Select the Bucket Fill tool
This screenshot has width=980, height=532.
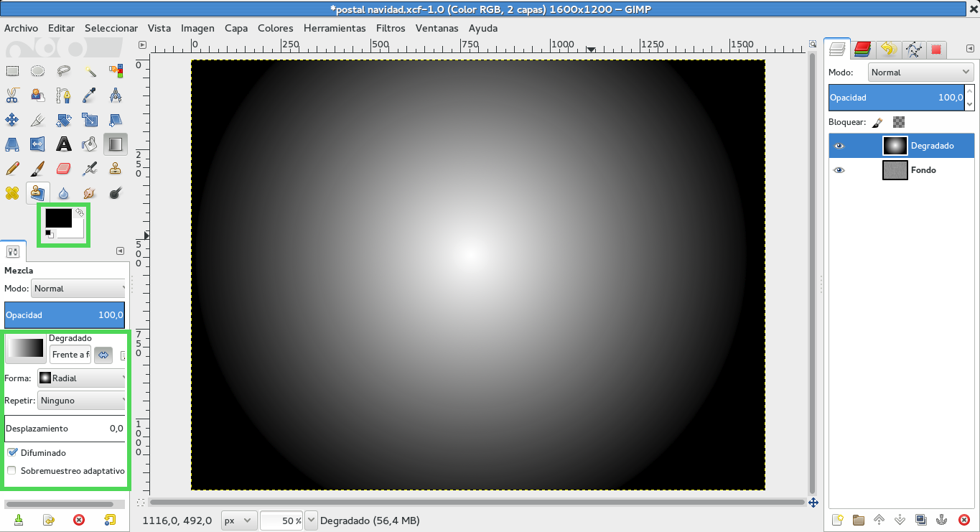(x=89, y=144)
